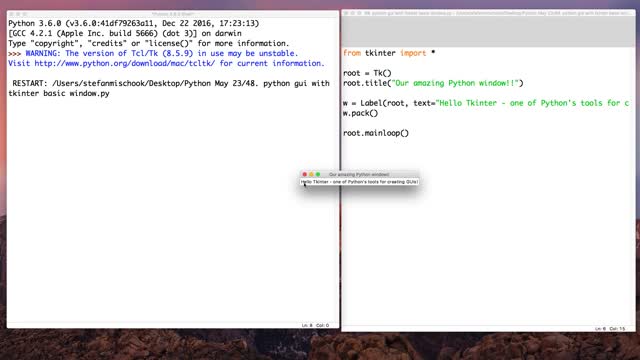The image size is (640, 360).
Task: Click the 'root.mainloop()' line in editor
Action: pos(376,133)
